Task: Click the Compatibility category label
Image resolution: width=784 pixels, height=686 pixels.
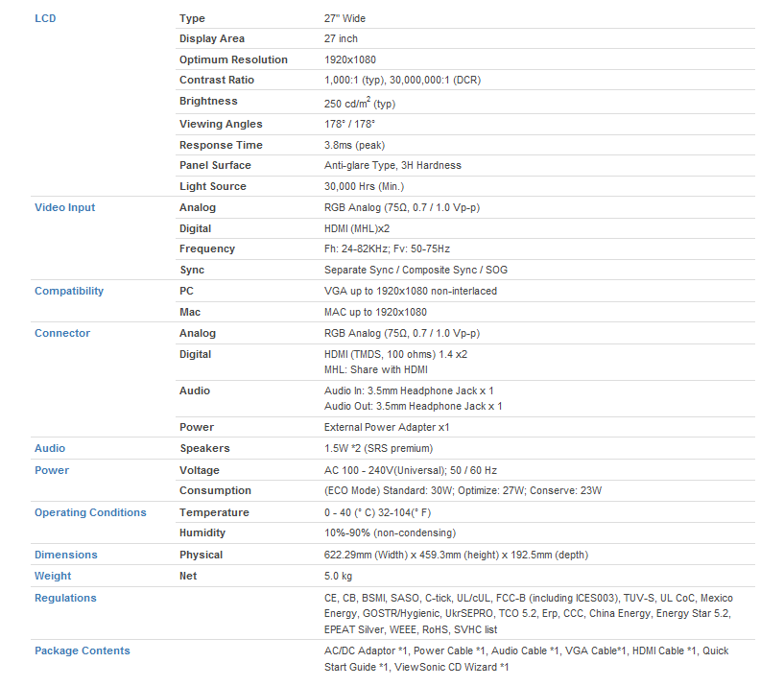Action: 69,291
